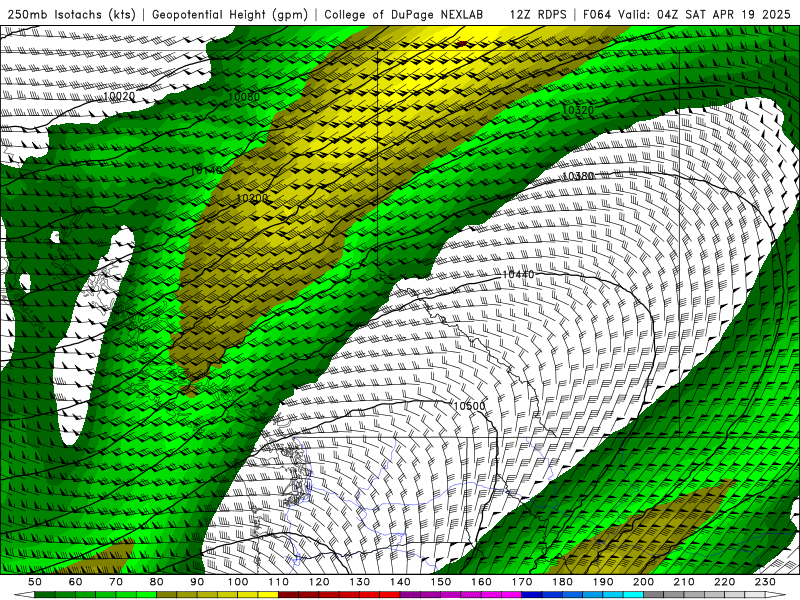
Task: Click the 220 value on color scale
Action: [724, 582]
